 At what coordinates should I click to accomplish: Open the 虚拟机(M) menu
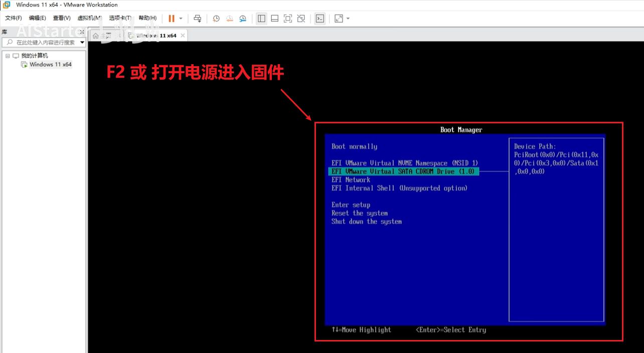point(89,18)
